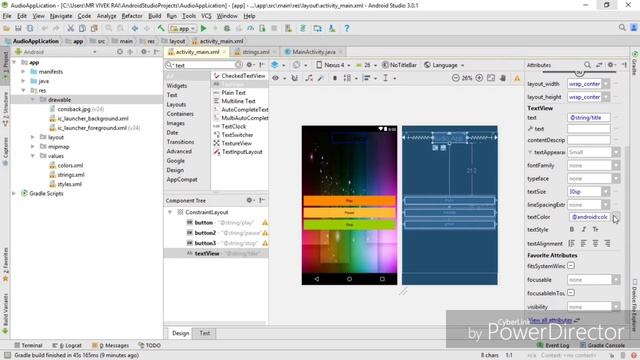Open the textSize dropdown
Image resolution: width=640 pixels, height=360 pixels.
tap(606, 191)
